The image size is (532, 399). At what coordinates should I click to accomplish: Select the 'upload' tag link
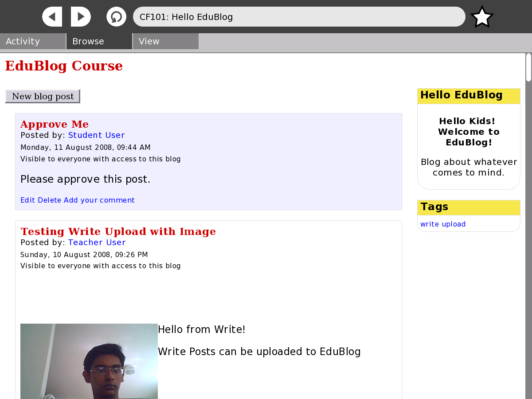click(x=454, y=224)
